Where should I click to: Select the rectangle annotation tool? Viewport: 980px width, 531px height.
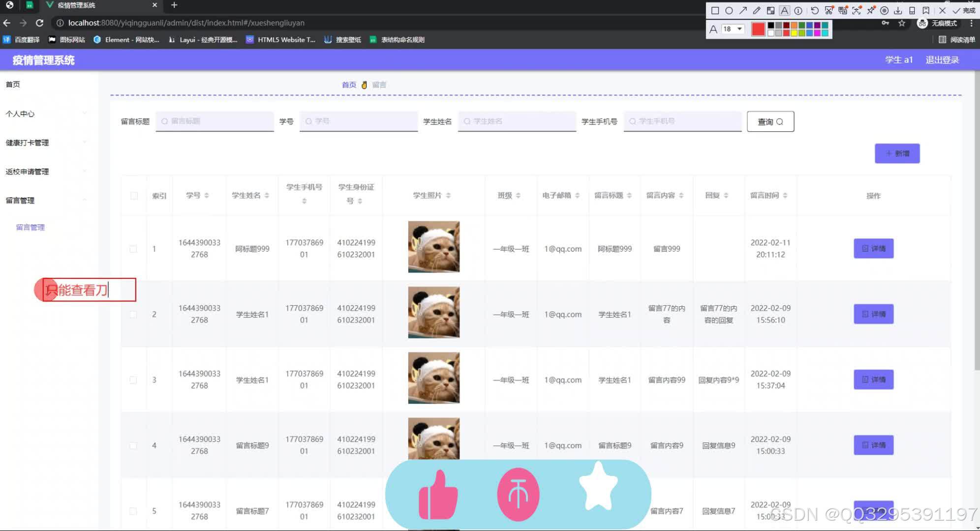pyautogui.click(x=715, y=10)
